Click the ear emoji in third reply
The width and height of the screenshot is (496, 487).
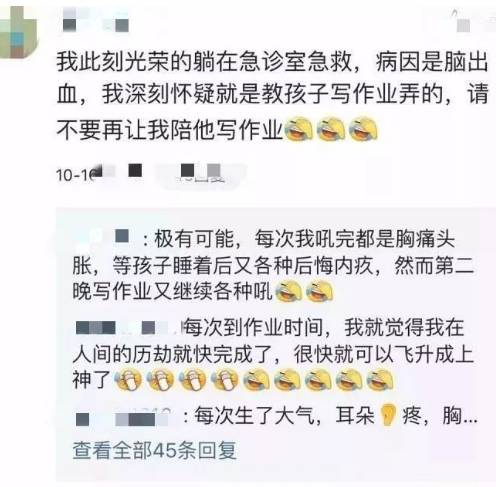[387, 415]
